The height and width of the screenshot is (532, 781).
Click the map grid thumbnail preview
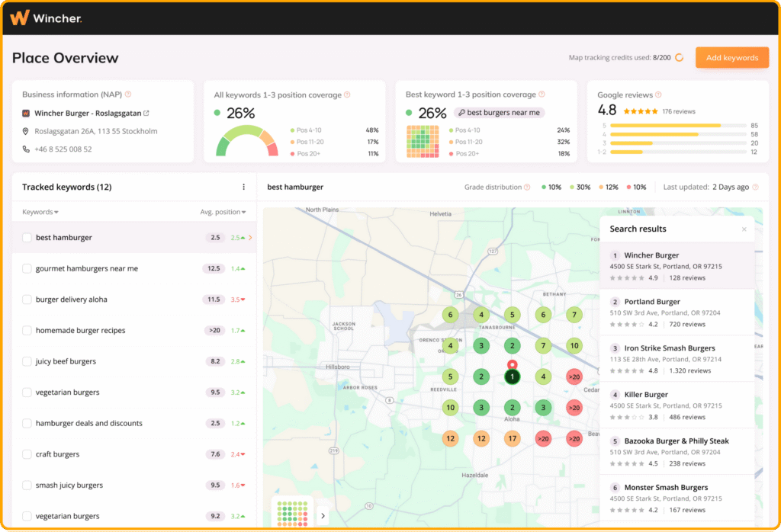[292, 513]
